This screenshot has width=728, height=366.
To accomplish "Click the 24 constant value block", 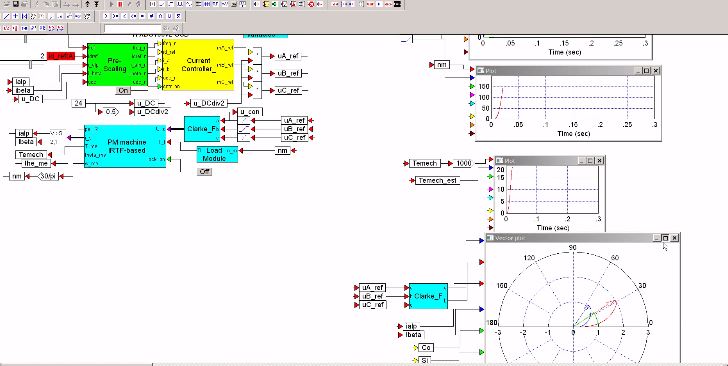I will click(x=79, y=103).
